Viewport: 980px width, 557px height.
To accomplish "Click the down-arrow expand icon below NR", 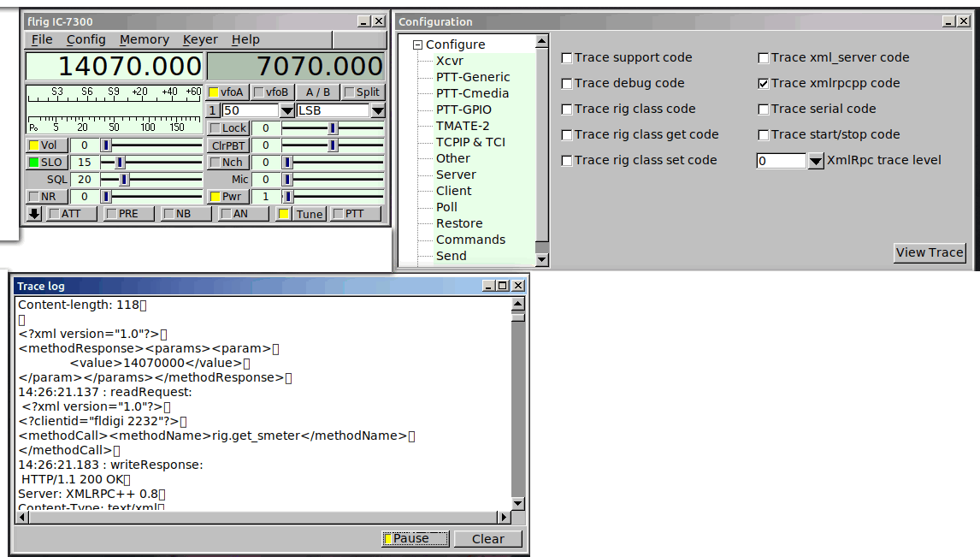I will click(x=34, y=214).
